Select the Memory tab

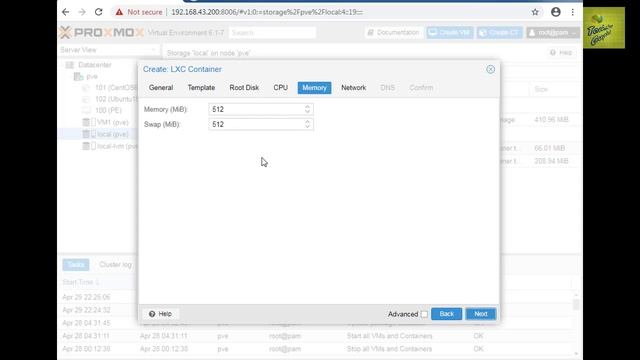click(314, 88)
